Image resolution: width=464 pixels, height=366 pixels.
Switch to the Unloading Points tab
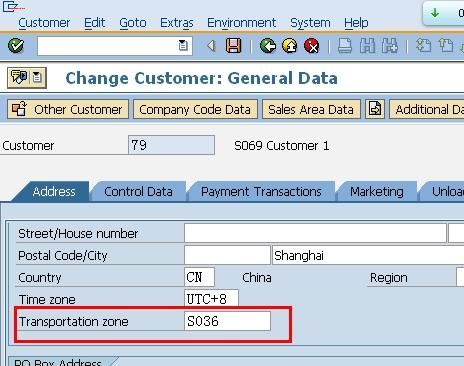click(x=443, y=191)
